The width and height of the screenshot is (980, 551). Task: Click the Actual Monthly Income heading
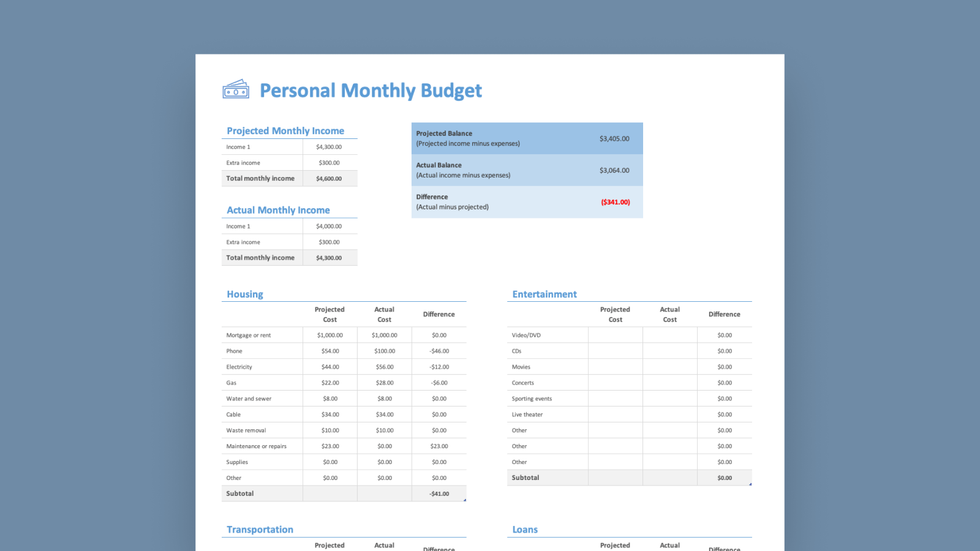tap(278, 210)
